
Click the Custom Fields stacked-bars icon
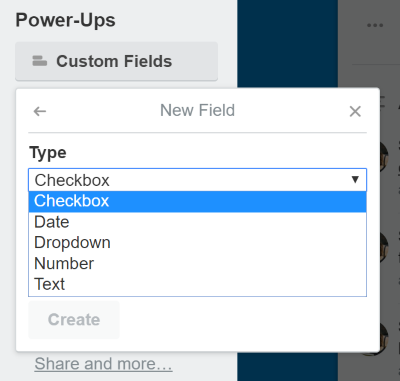point(39,61)
